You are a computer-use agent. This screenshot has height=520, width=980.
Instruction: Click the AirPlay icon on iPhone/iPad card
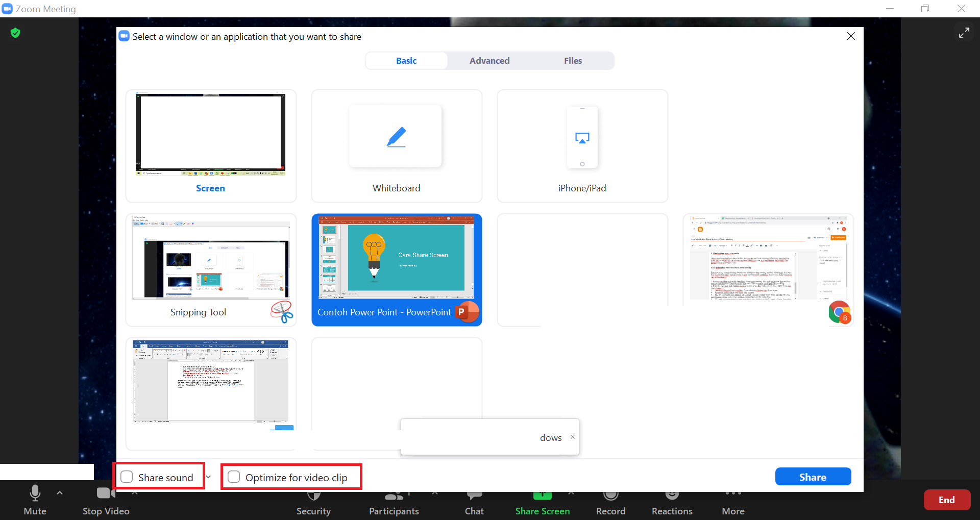582,138
